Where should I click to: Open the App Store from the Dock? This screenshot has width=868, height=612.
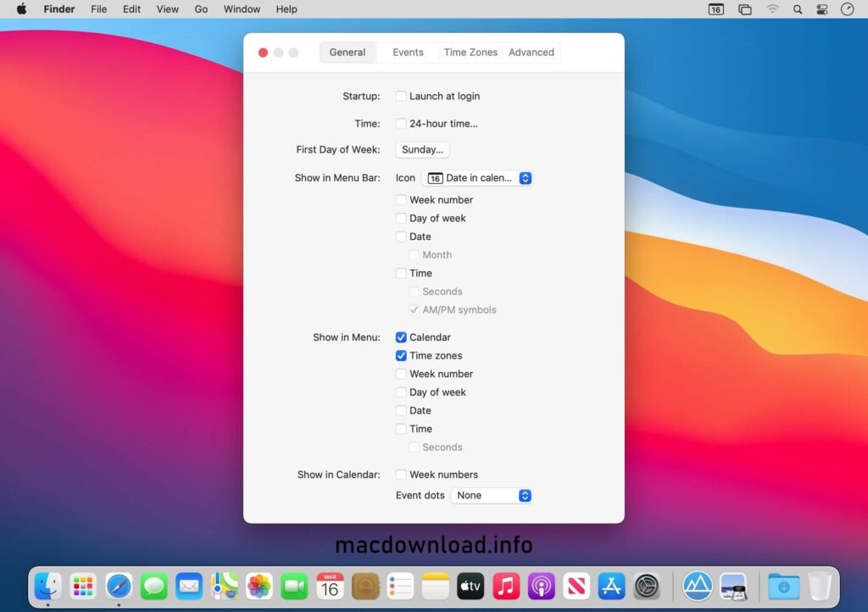click(611, 586)
